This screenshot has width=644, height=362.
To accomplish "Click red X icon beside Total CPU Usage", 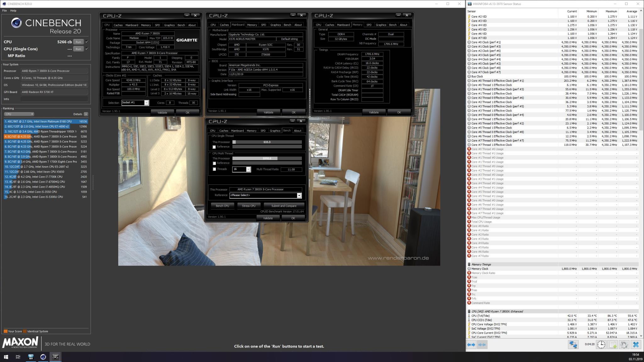I will 469,222.
